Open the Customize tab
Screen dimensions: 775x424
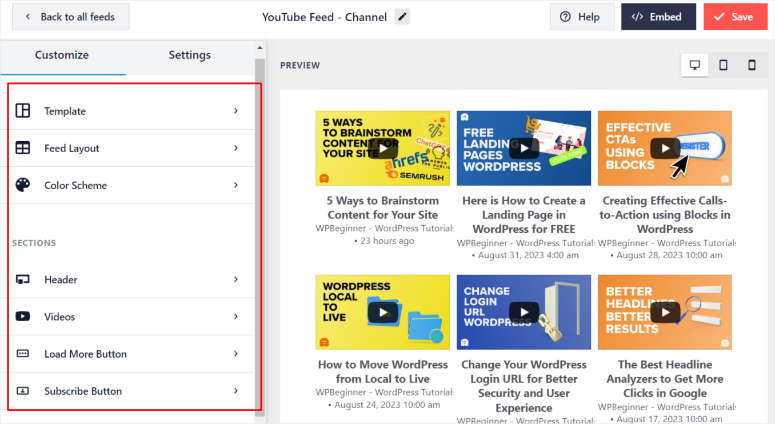tap(62, 55)
